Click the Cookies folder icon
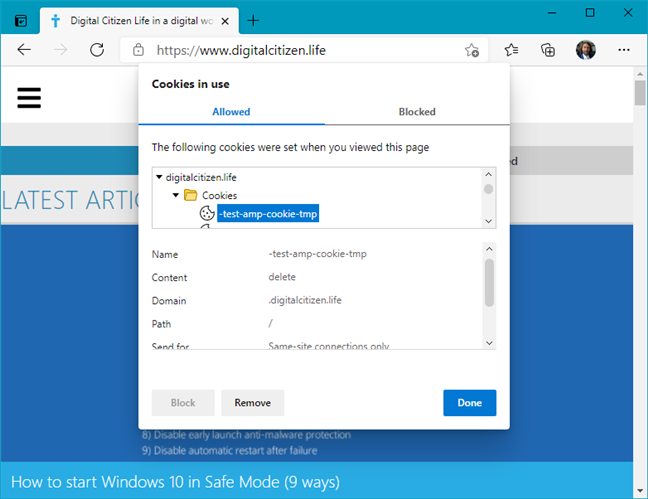Image resolution: width=648 pixels, height=499 pixels. tap(191, 195)
